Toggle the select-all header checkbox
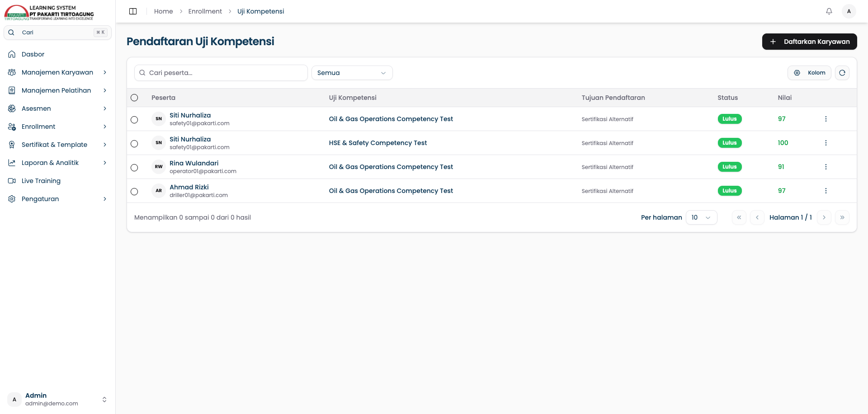Image resolution: width=868 pixels, height=414 pixels. coord(134,98)
